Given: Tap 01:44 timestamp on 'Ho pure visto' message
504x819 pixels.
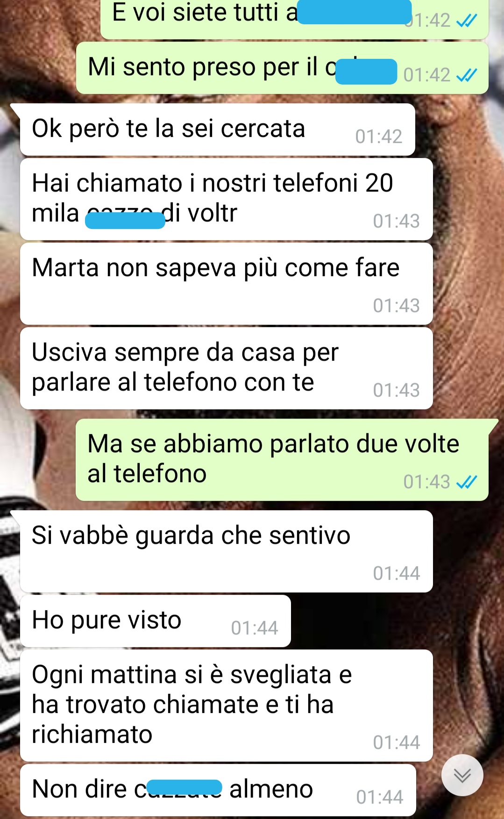Looking at the screenshot, I should [255, 628].
